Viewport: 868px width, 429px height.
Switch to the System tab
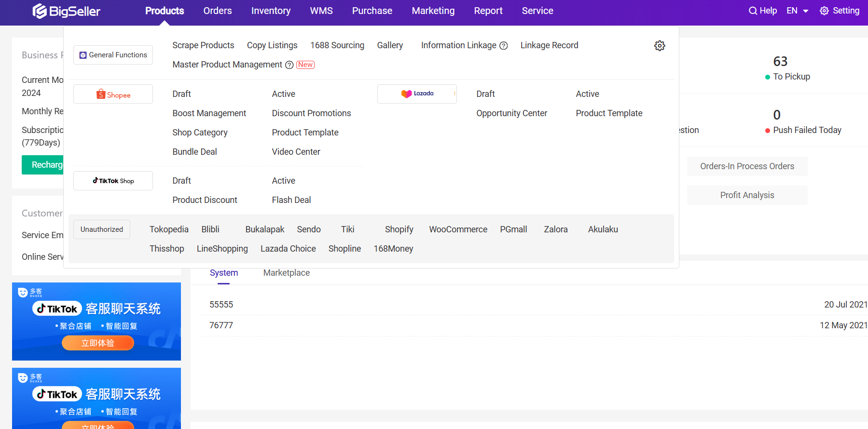click(x=224, y=273)
